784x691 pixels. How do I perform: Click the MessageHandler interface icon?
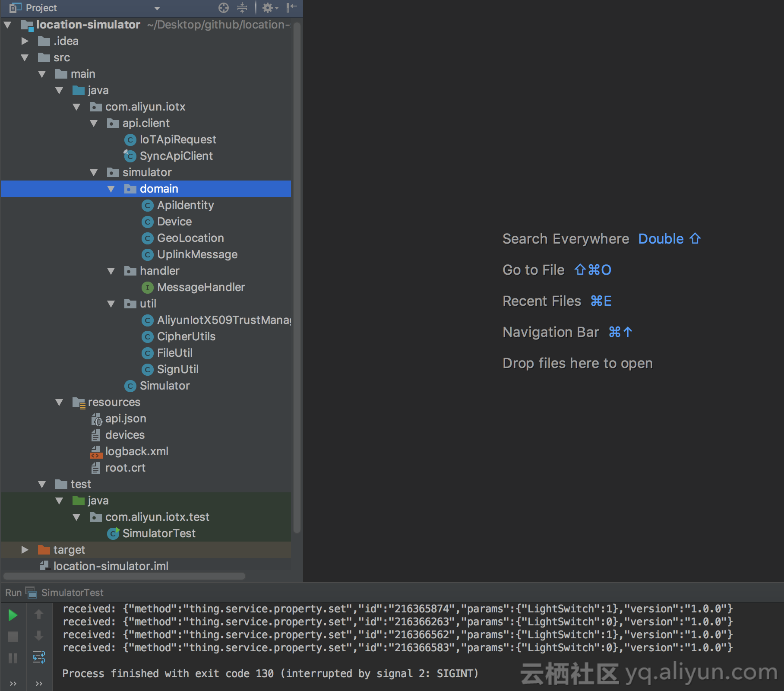[x=148, y=288]
